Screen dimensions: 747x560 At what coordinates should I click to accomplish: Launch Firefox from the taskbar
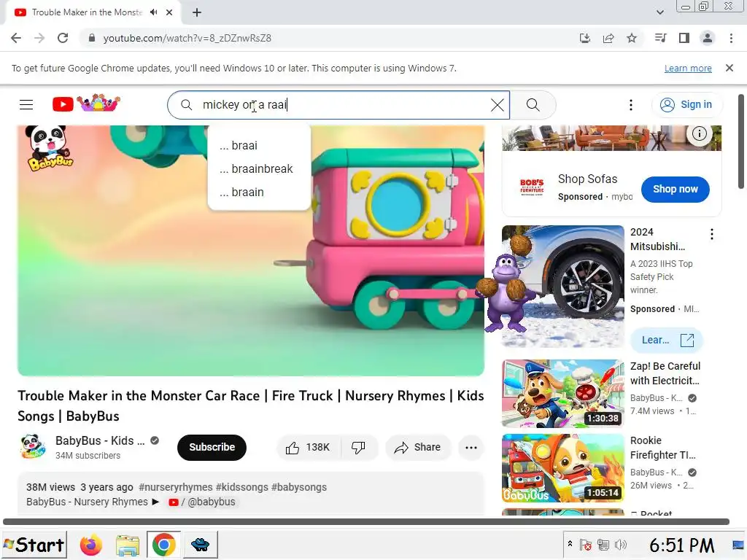[90, 545]
